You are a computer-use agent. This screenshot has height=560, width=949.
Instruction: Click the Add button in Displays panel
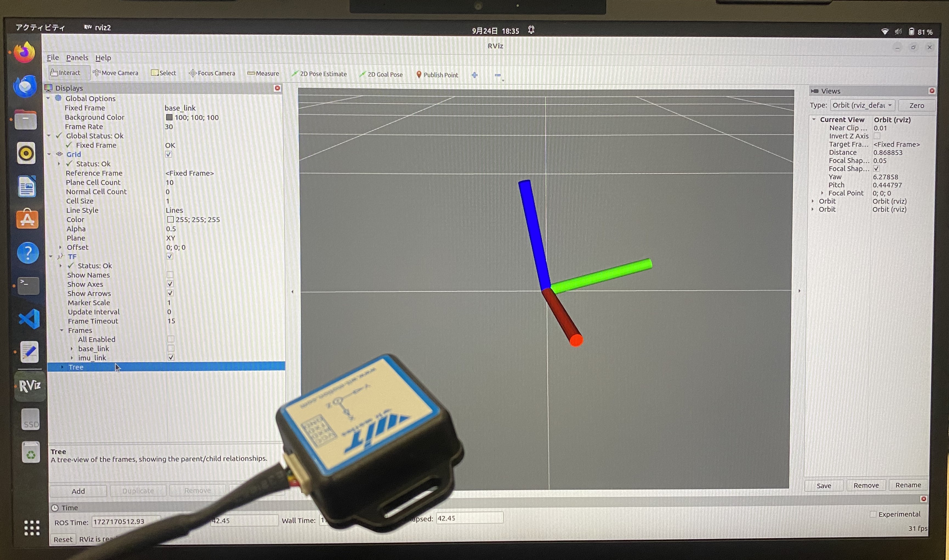pyautogui.click(x=78, y=491)
